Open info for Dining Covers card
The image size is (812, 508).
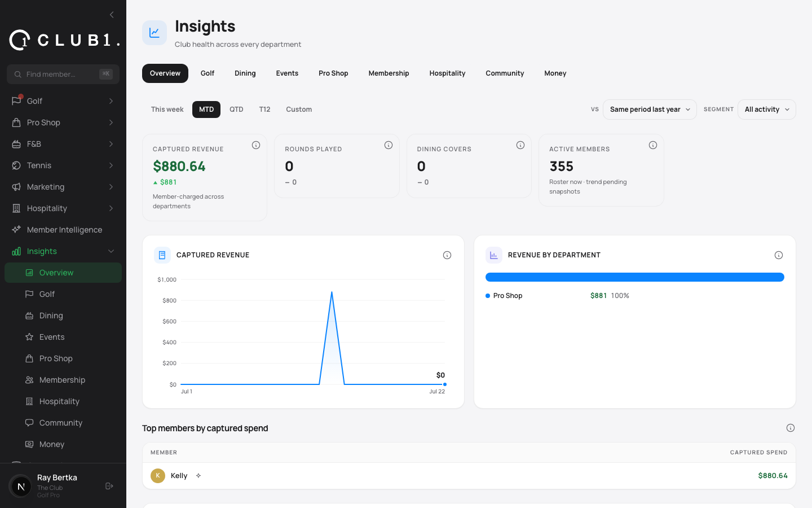point(520,145)
